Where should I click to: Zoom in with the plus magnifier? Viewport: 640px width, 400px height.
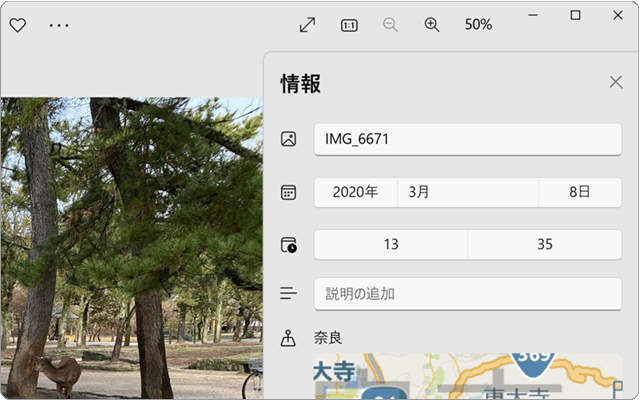point(432,25)
